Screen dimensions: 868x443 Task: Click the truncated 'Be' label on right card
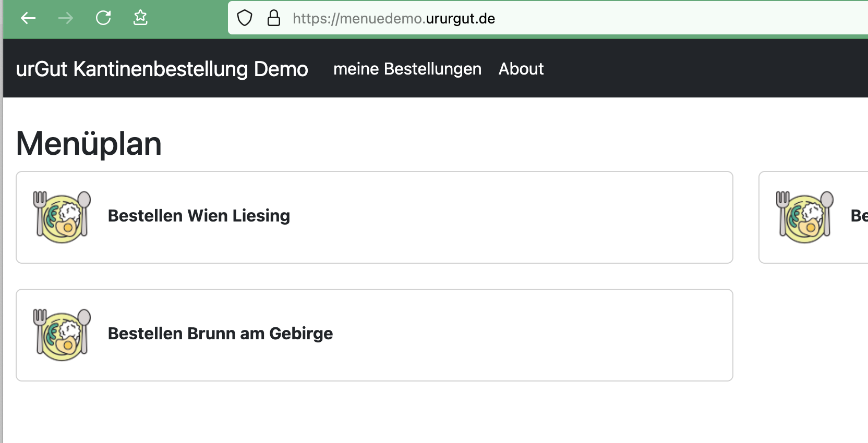point(859,216)
